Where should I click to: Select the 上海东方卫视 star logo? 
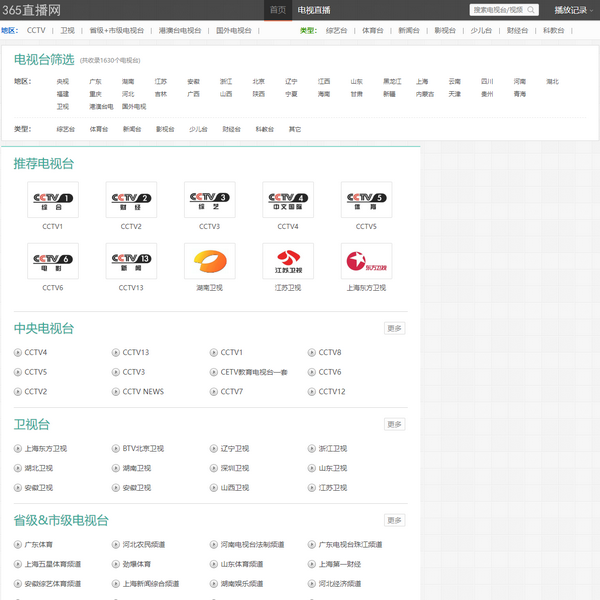(x=366, y=261)
